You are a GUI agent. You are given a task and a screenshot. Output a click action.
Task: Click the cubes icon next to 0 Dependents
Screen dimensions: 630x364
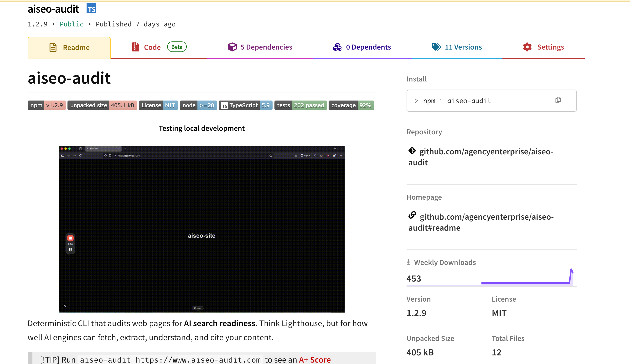pyautogui.click(x=337, y=47)
